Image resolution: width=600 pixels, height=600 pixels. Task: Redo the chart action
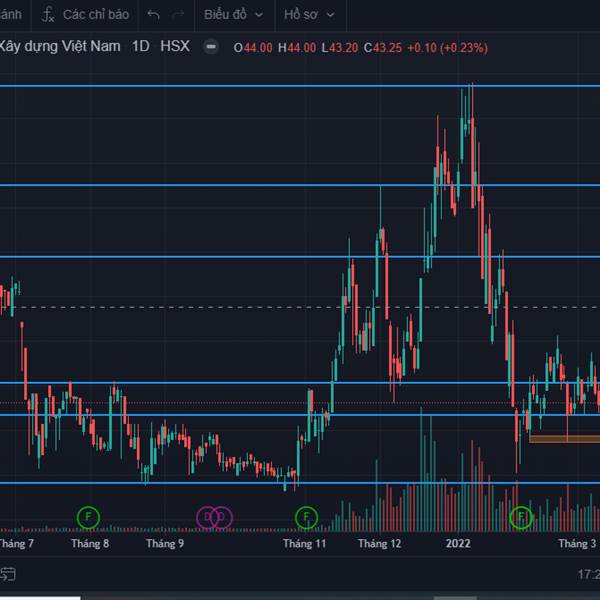pyautogui.click(x=178, y=15)
